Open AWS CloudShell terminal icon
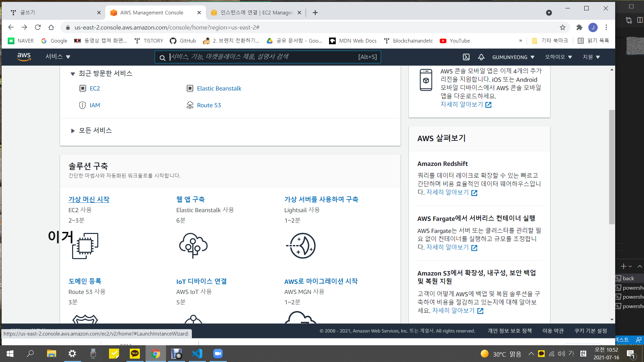 (x=466, y=57)
